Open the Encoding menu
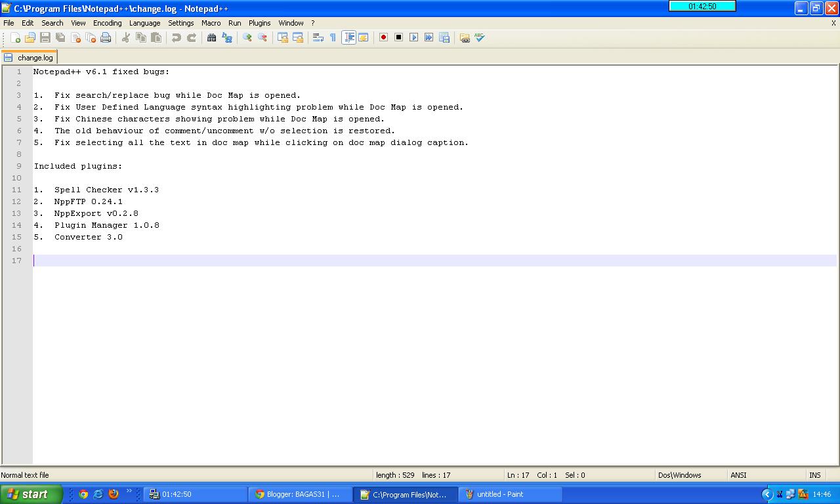 [107, 23]
